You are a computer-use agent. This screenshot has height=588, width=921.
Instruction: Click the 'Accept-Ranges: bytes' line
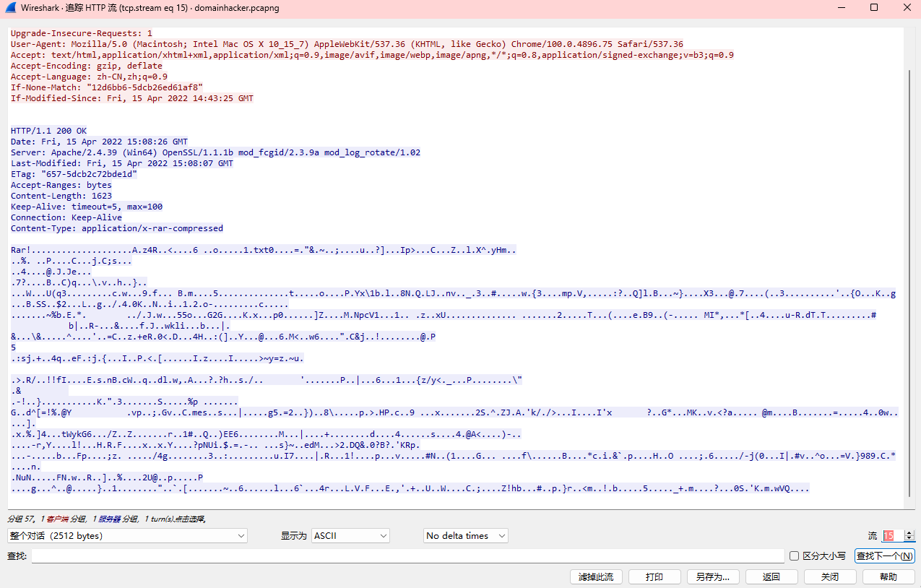tap(61, 185)
